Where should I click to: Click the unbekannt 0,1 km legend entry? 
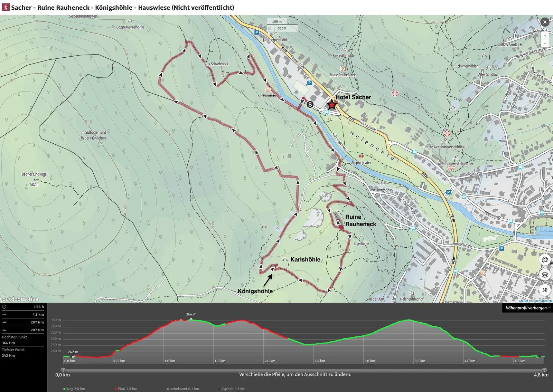tap(183, 389)
